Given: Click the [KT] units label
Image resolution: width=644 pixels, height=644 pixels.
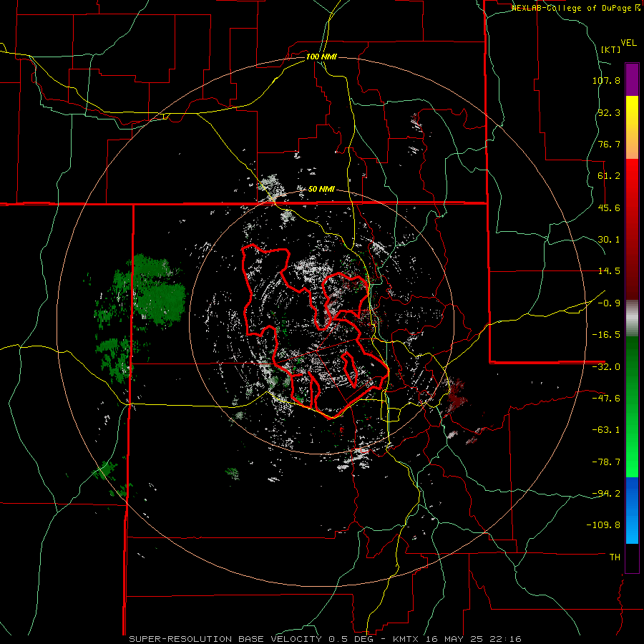Looking at the screenshot, I should 611,49.
